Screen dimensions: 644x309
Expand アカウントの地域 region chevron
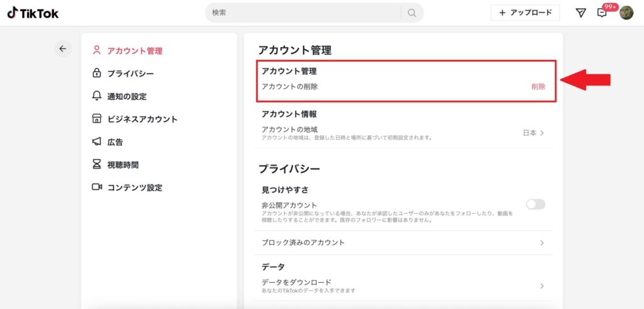pyautogui.click(x=541, y=133)
